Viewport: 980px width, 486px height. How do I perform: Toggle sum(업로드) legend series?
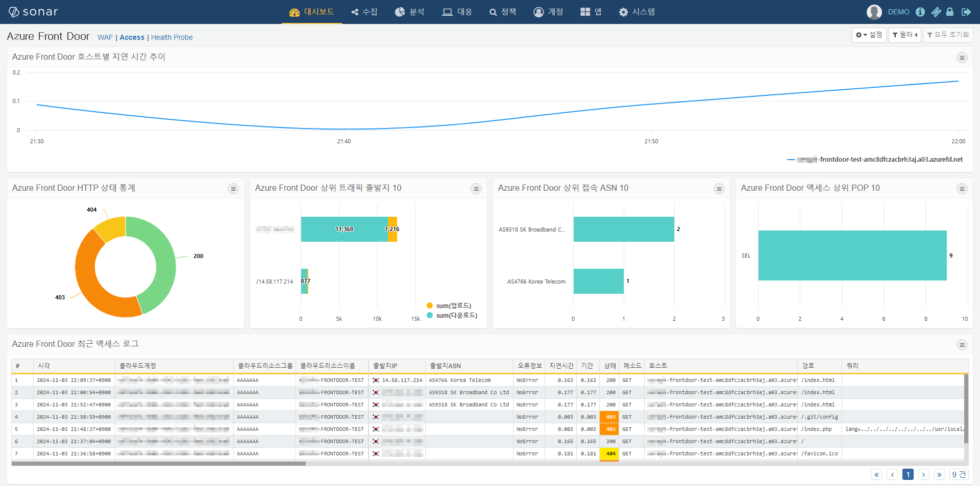[449, 305]
